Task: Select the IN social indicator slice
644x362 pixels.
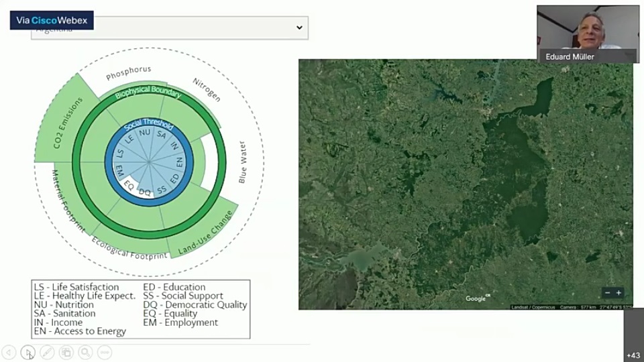Action: tap(175, 145)
